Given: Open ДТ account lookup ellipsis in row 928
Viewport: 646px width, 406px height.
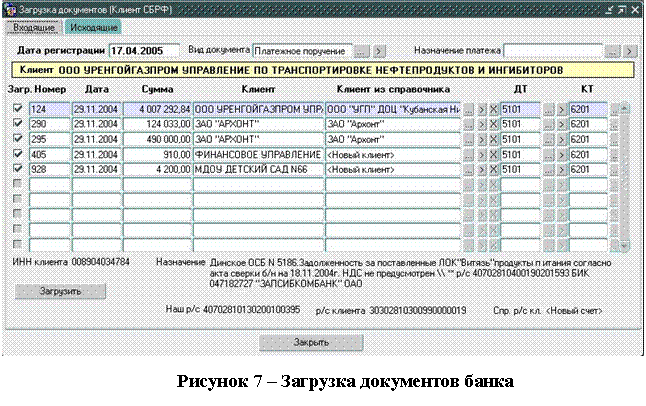Looking at the screenshot, I should pyautogui.click(x=548, y=170).
